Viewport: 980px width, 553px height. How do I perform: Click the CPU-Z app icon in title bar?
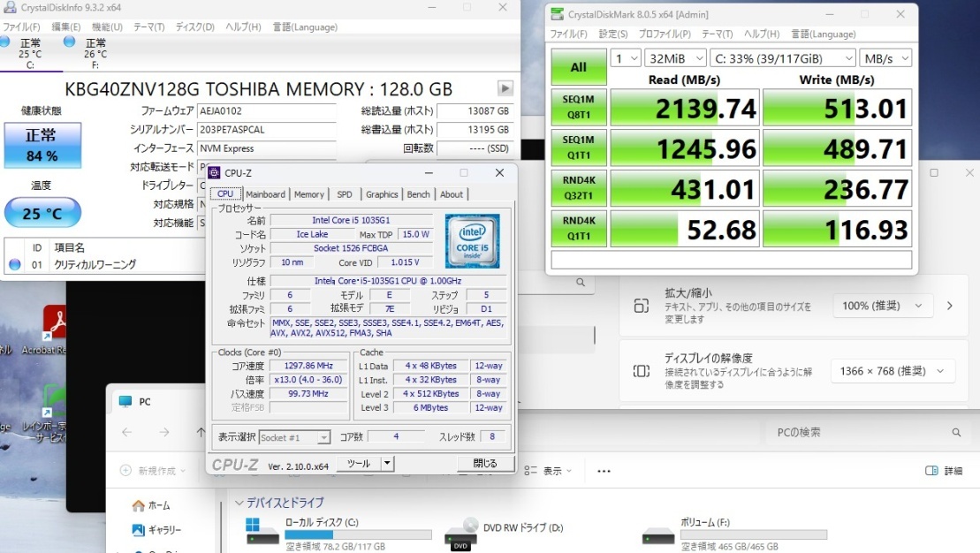click(215, 173)
